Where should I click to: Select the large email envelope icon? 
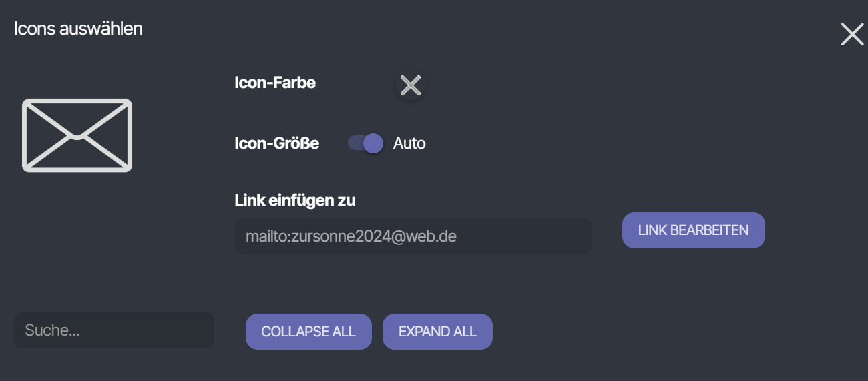77,135
